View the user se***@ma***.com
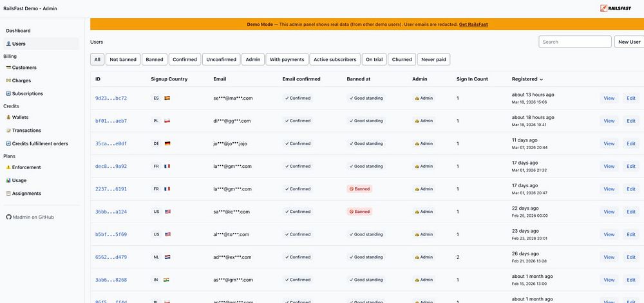The height and width of the screenshot is (303, 644). coord(609,98)
